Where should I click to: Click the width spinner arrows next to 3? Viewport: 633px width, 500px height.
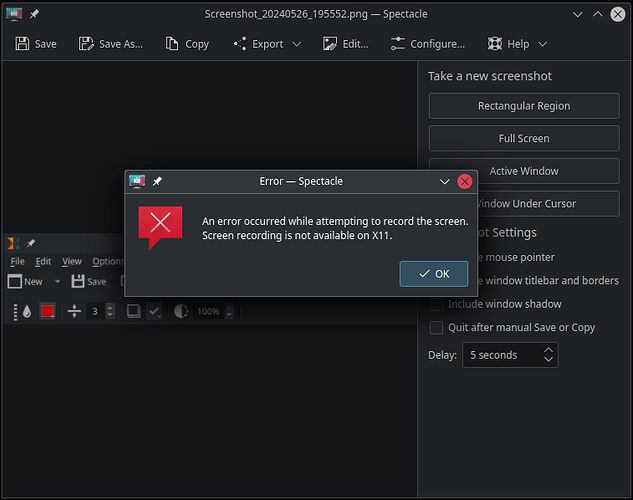(110, 311)
